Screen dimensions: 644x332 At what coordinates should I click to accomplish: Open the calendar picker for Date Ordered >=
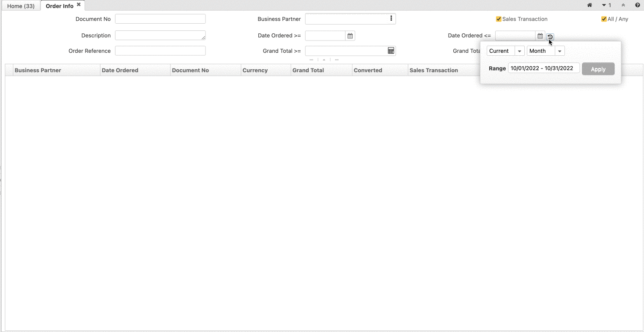350,35
